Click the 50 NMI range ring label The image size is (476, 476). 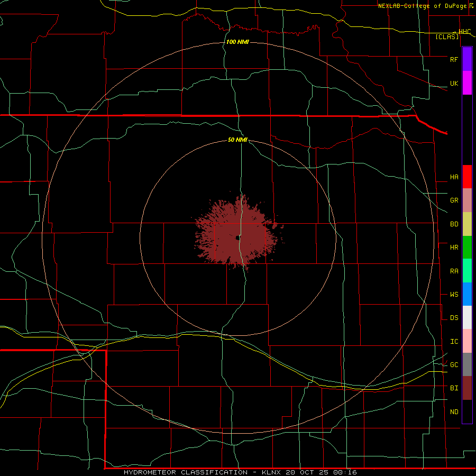[x=237, y=140]
